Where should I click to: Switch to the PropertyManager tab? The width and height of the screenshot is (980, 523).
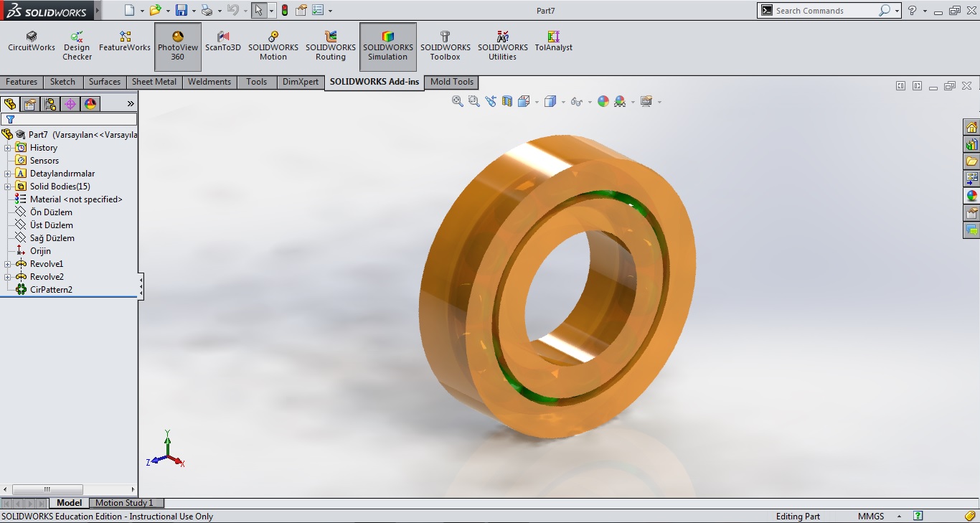point(30,104)
